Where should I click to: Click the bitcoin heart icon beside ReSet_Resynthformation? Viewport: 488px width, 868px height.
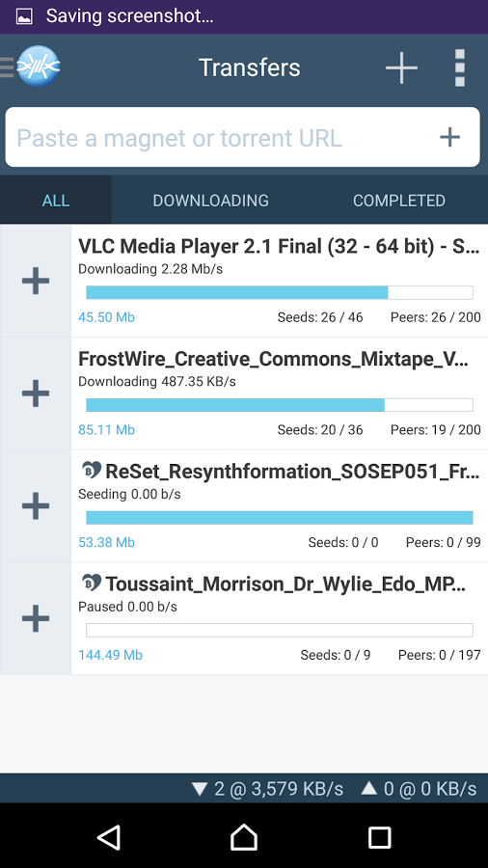tap(92, 471)
